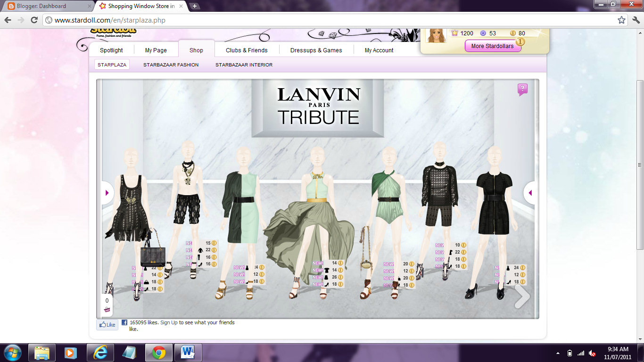Image resolution: width=644 pixels, height=362 pixels.
Task: Switch to Google Chrome taskbar icon
Action: 158,353
